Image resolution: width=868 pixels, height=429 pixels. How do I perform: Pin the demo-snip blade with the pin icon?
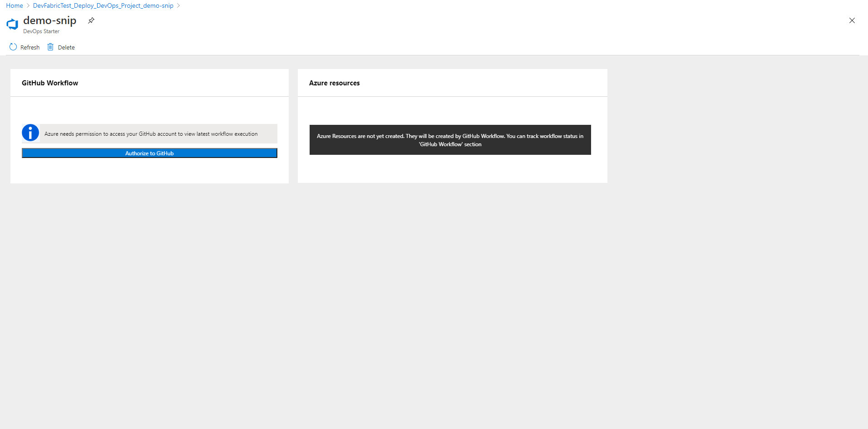(91, 20)
